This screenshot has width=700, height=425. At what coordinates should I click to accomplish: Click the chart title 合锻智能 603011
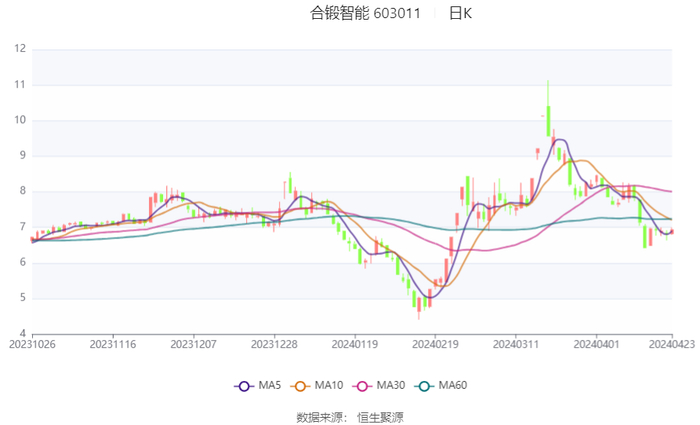tap(365, 14)
